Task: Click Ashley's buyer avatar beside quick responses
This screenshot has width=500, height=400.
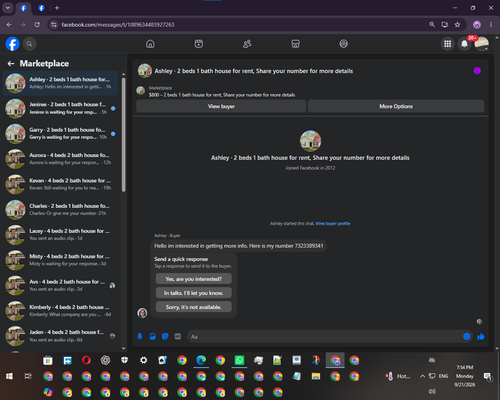Action: (x=142, y=313)
